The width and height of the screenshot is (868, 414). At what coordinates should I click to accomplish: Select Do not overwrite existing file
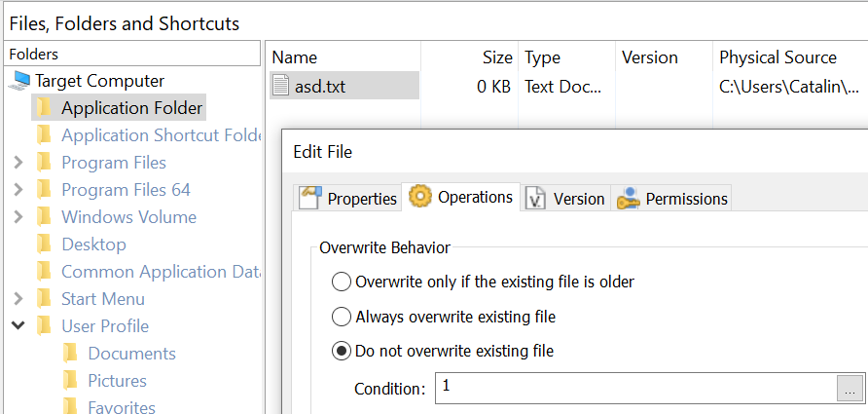(342, 351)
